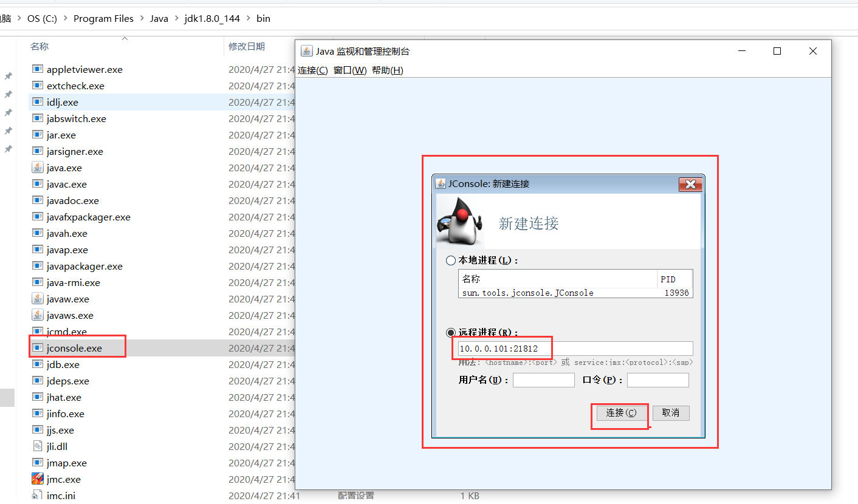The width and height of the screenshot is (858, 504).
Task: Click the javafxpackager.exe file icon
Action: pyautogui.click(x=38, y=217)
